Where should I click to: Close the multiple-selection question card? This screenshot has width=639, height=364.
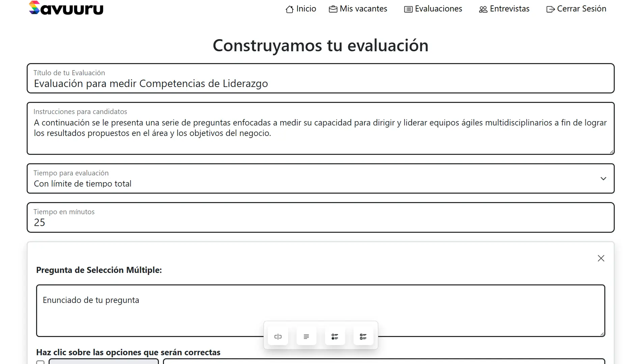pyautogui.click(x=601, y=258)
